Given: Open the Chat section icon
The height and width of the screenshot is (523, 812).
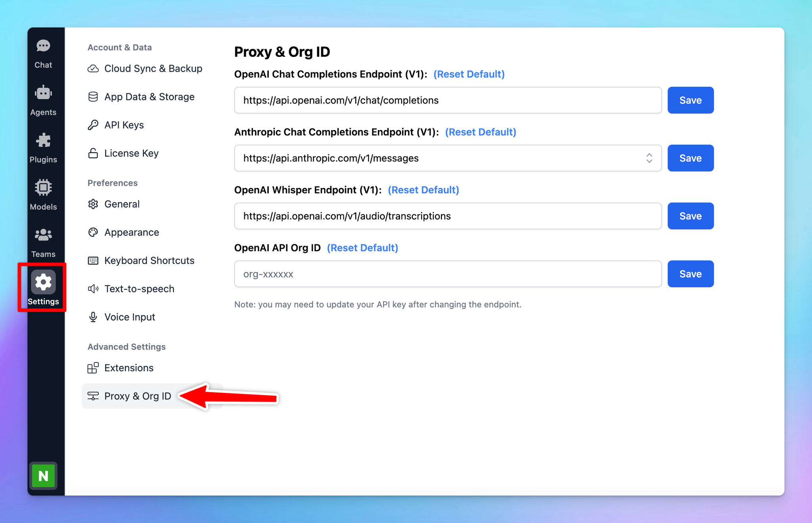Looking at the screenshot, I should pos(43,46).
